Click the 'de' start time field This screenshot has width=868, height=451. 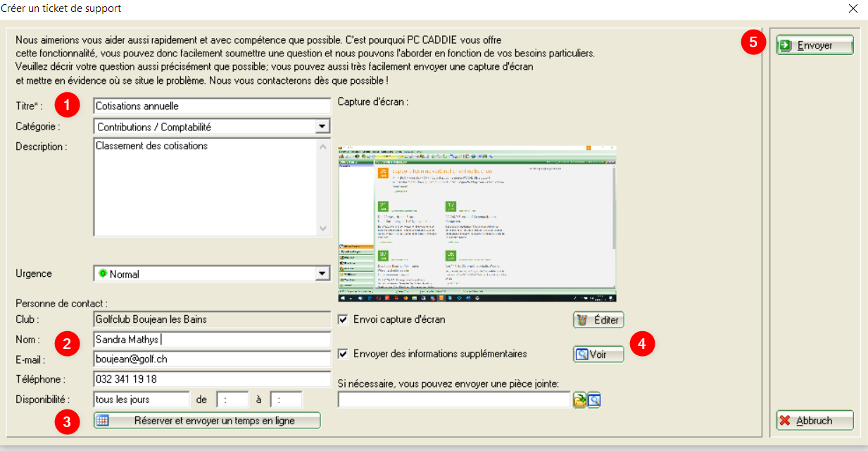click(x=232, y=400)
